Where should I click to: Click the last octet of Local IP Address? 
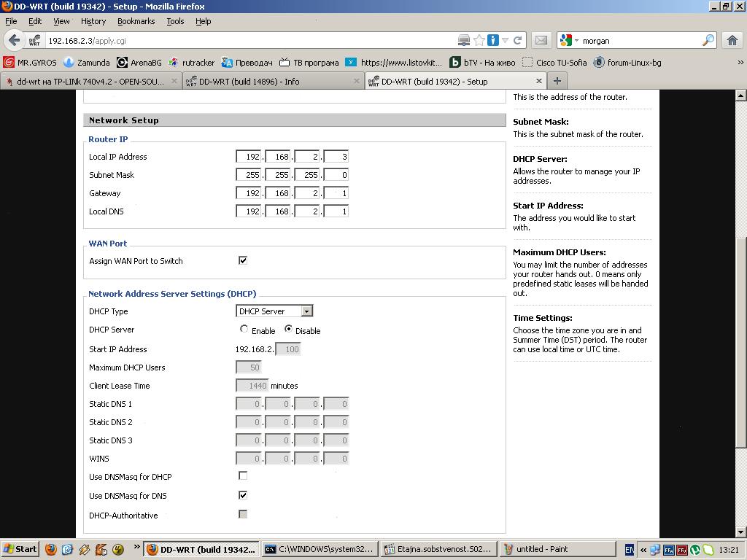point(336,157)
